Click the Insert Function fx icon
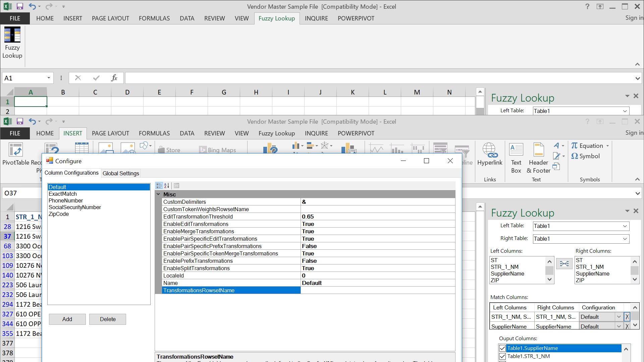Screen dimensions: 644x362 [114, 78]
